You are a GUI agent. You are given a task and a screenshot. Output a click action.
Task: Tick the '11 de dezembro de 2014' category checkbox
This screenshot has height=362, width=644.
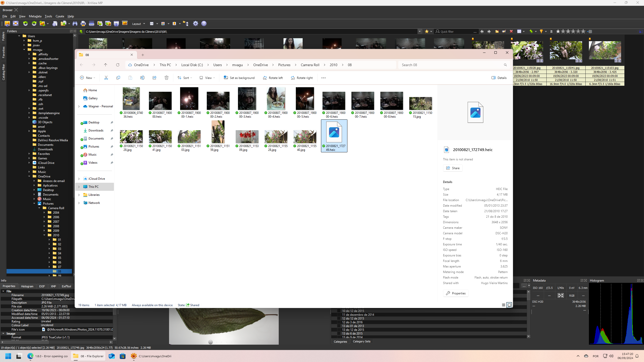pos(339,315)
